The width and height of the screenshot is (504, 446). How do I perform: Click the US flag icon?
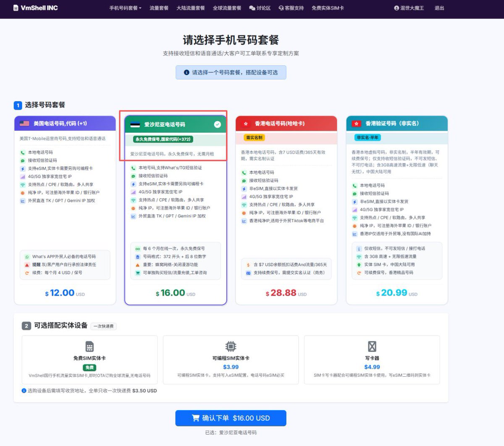pyautogui.click(x=24, y=123)
